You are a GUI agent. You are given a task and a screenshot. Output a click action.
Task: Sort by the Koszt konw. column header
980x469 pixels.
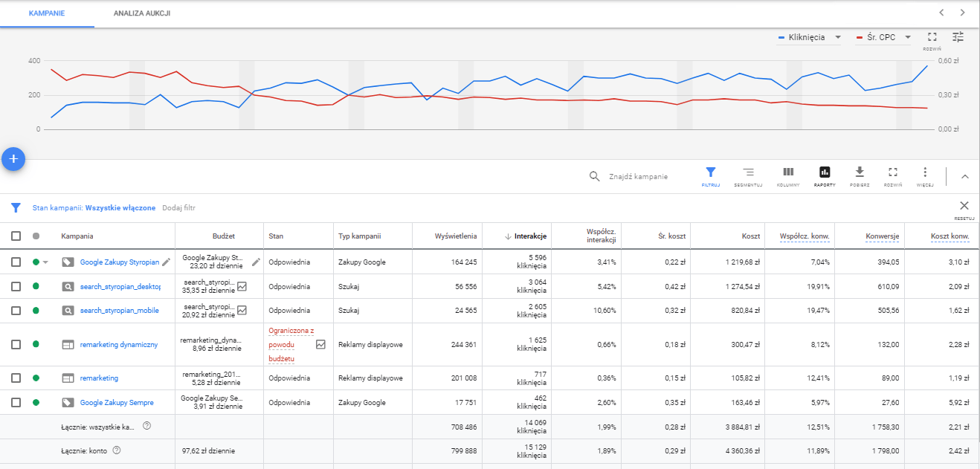(950, 236)
